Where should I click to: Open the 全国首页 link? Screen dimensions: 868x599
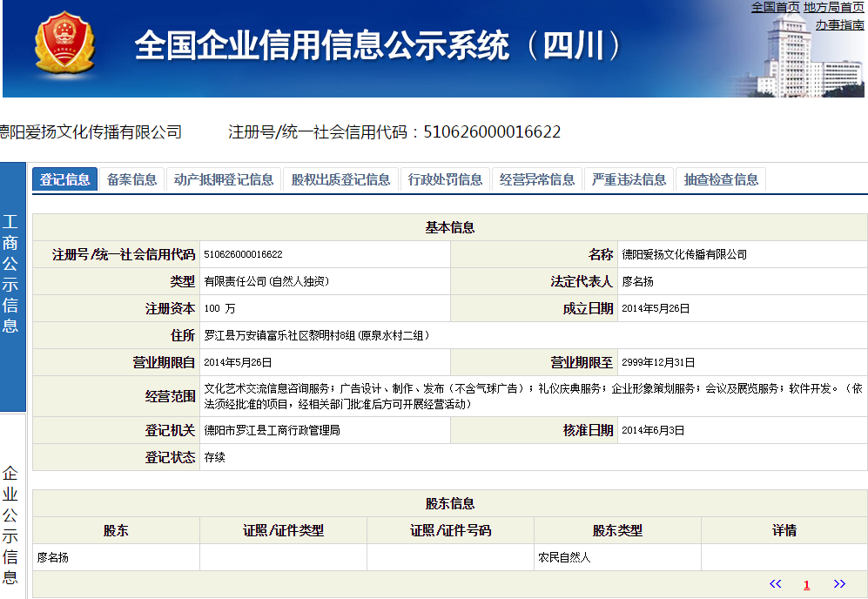(775, 7)
